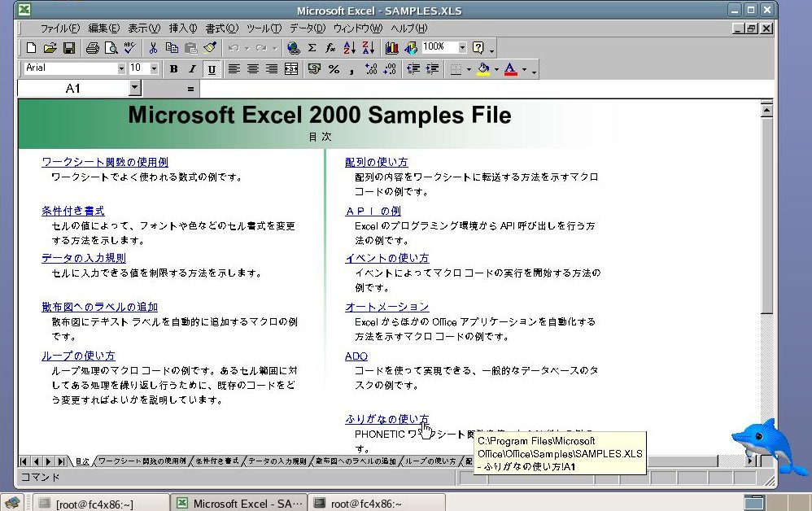Image resolution: width=812 pixels, height=511 pixels.
Task: Open the Paste Function fx dialog
Action: pyautogui.click(x=330, y=48)
